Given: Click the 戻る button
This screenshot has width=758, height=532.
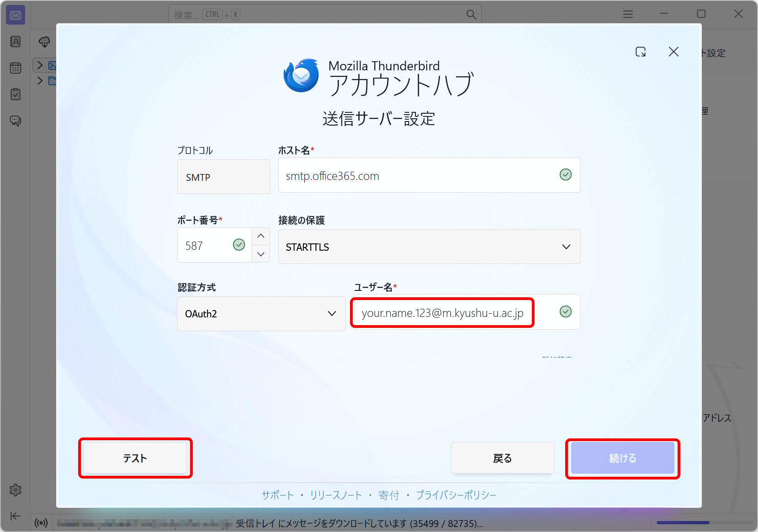Looking at the screenshot, I should click(x=503, y=458).
